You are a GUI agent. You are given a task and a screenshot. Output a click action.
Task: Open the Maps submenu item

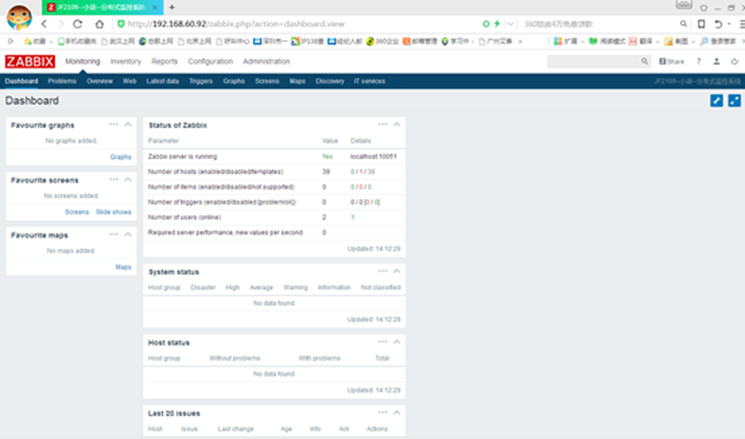[x=297, y=81]
